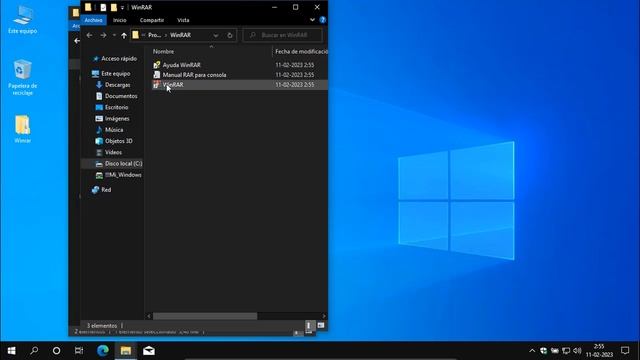The width and height of the screenshot is (640, 360).
Task: Click the File Explorer taskbar icon
Action: click(126, 351)
